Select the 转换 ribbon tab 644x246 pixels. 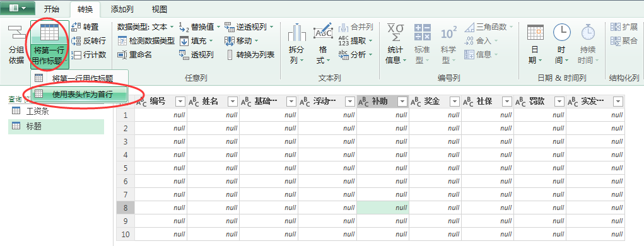point(85,9)
